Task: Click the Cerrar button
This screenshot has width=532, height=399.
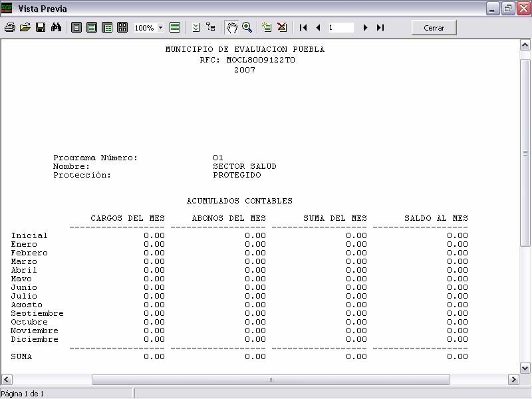Action: 434,28
